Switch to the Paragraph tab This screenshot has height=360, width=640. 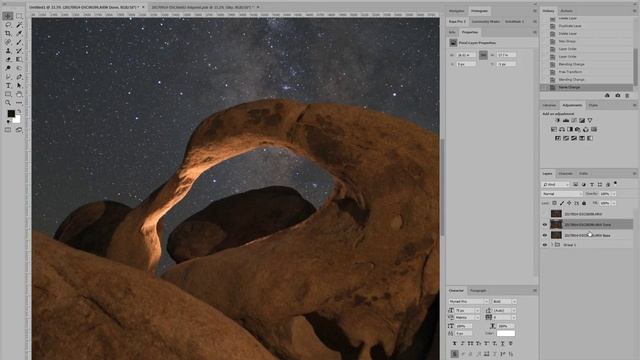coord(478,291)
